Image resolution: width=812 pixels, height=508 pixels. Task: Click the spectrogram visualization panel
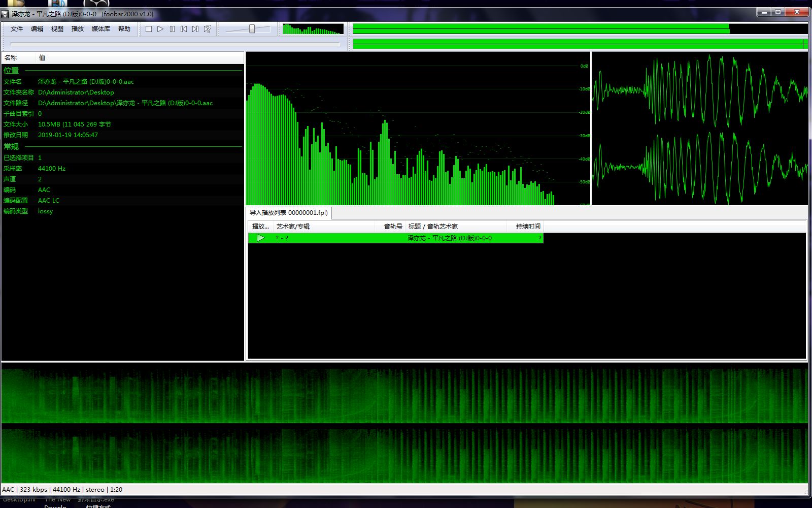point(404,423)
